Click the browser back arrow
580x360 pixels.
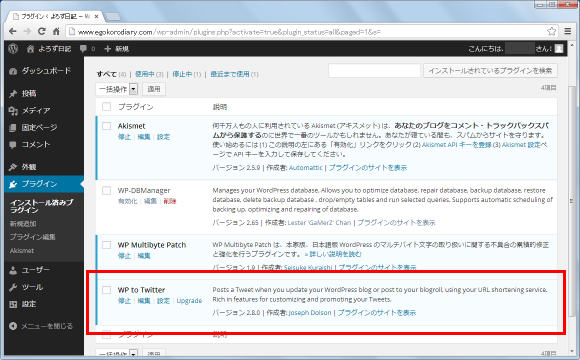13,31
